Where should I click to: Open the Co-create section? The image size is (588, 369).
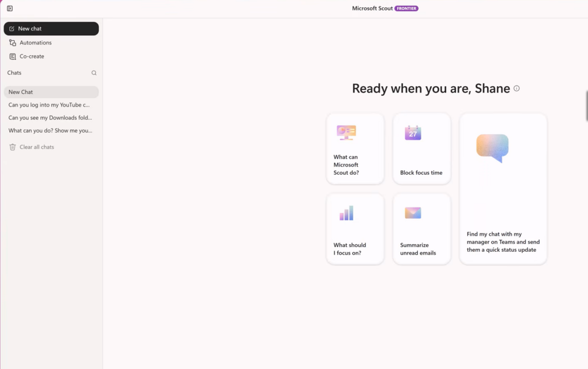coord(51,56)
